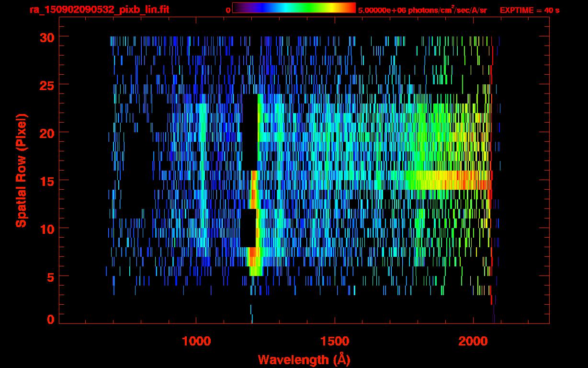Click the filename ra_150902090532_pixb_lin.fit title

point(99,10)
